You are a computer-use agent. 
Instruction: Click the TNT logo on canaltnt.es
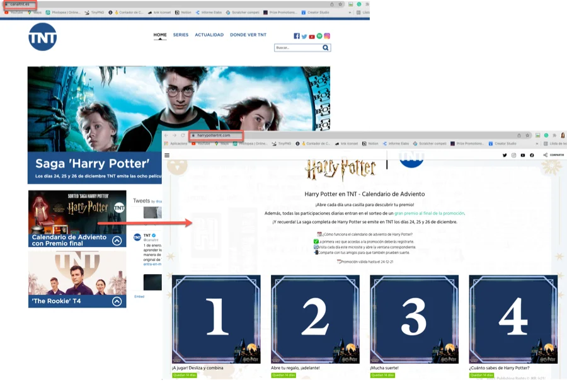click(43, 37)
